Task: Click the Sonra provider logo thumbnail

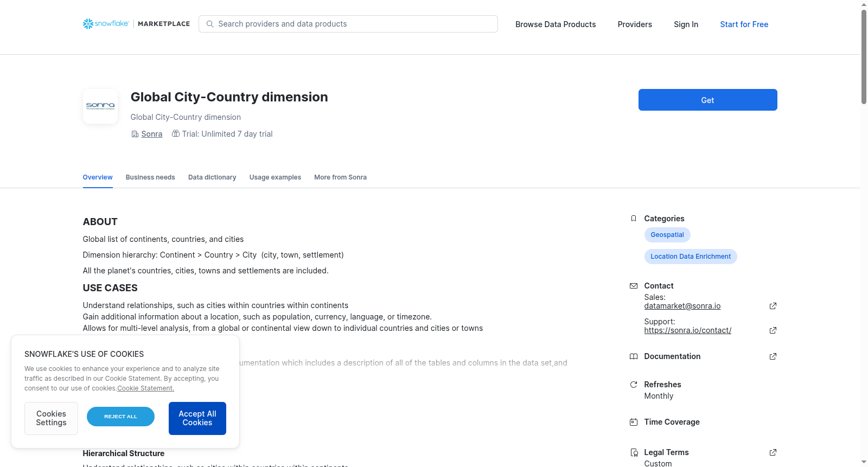Action: [x=100, y=106]
